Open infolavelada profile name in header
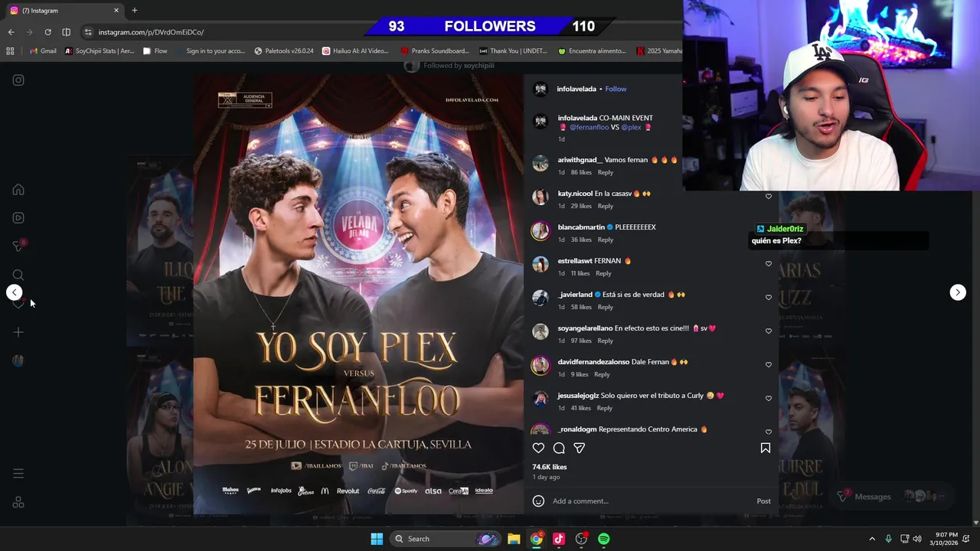Screen dimensions: 980x551 pos(577,89)
